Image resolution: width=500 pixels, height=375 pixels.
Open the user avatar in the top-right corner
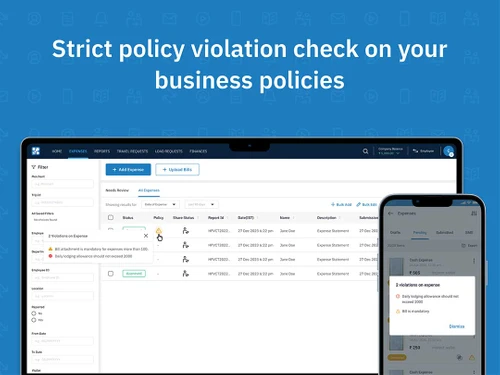tap(449, 151)
